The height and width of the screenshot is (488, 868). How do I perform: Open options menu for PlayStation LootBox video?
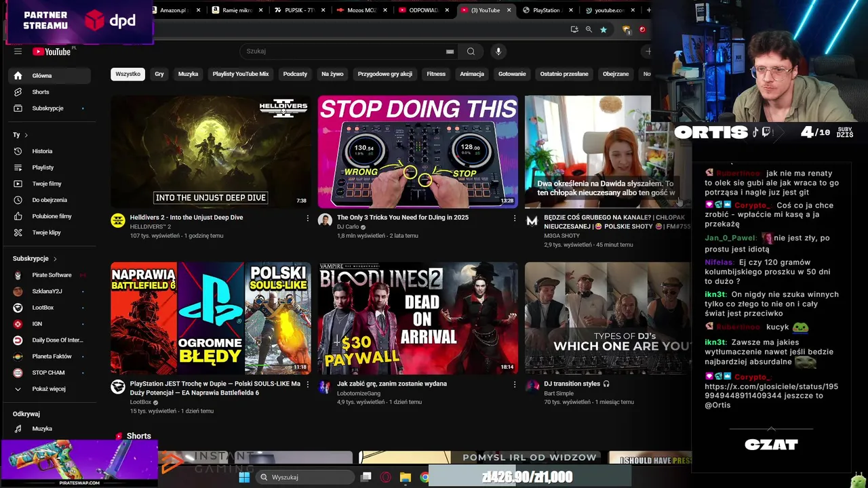coord(307,384)
